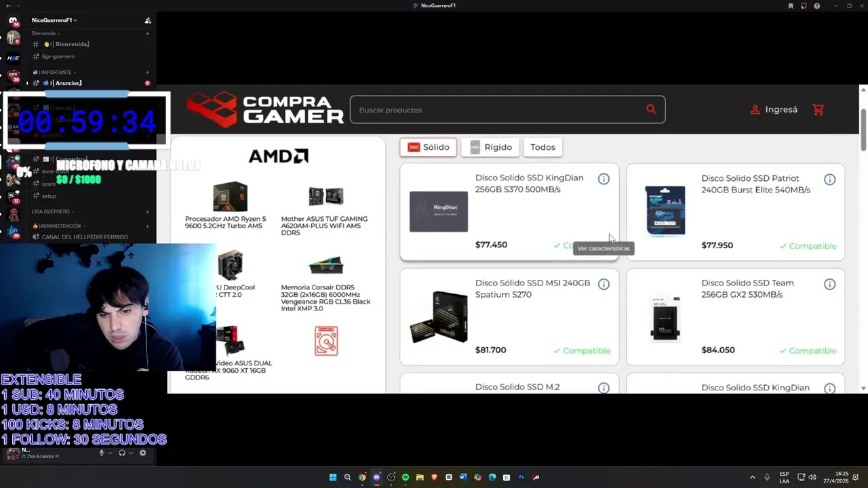The width and height of the screenshot is (868, 488).
Task: Show info for the Disco Solido SSD M.2 card
Action: [x=604, y=388]
